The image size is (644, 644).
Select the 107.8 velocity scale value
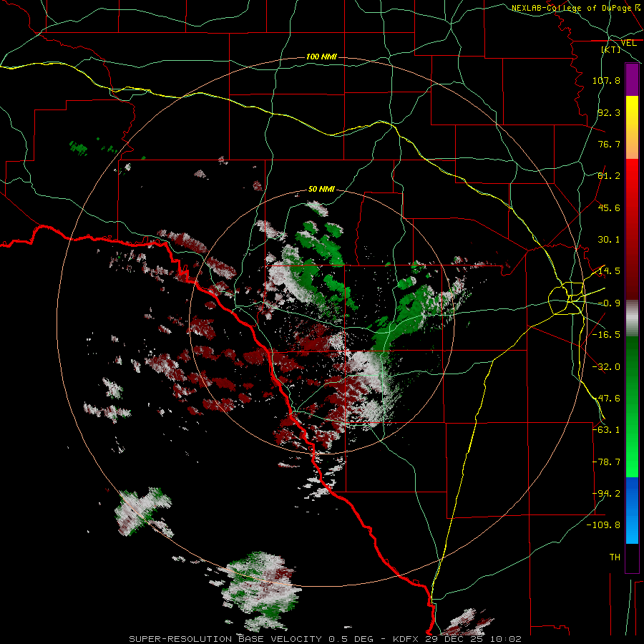(x=606, y=80)
